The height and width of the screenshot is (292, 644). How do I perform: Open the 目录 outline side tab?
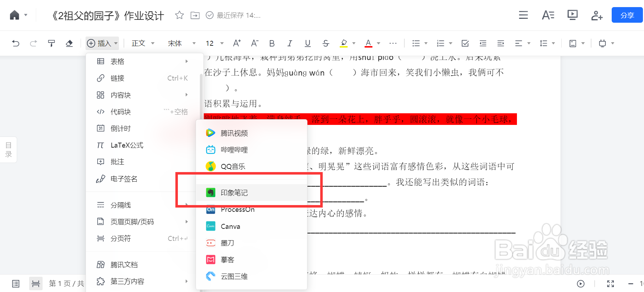point(9,150)
